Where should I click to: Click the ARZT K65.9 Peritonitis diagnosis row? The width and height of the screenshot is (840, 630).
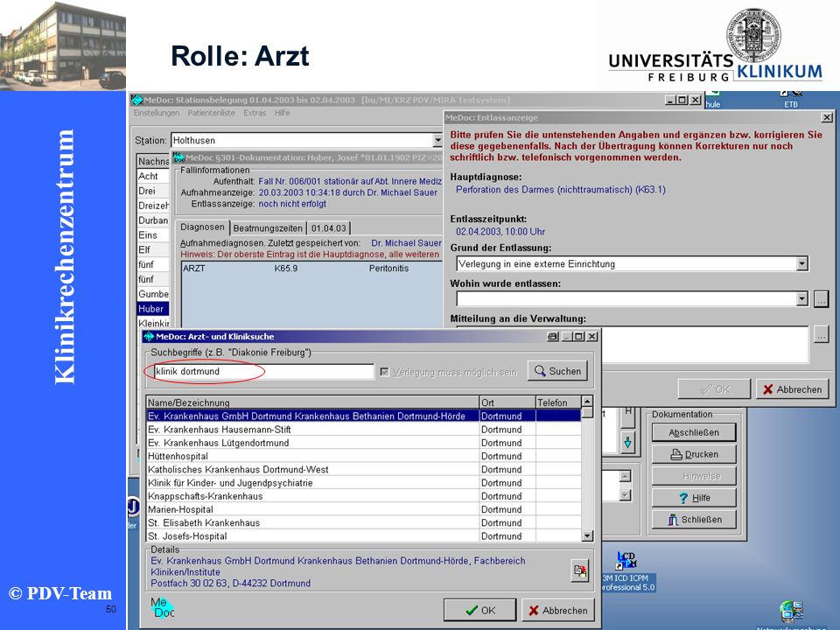pos(311,269)
